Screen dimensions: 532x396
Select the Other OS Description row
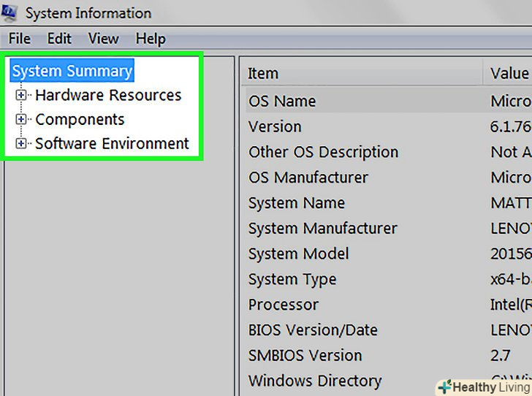389,152
